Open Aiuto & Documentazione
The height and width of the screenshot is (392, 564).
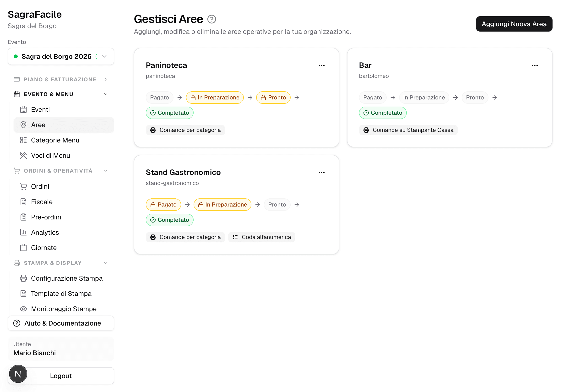pyautogui.click(x=61, y=323)
